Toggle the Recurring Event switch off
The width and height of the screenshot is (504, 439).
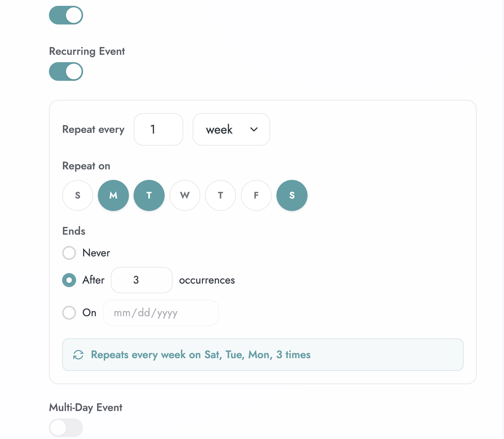pos(66,71)
